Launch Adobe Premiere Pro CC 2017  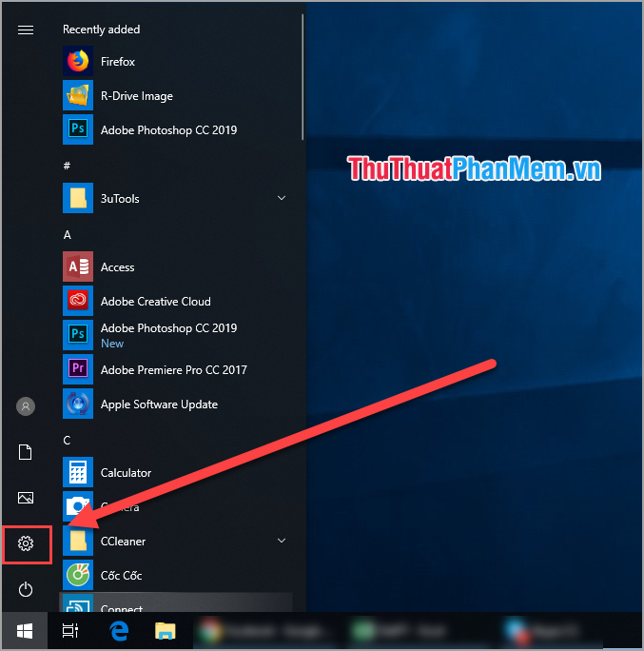click(173, 370)
